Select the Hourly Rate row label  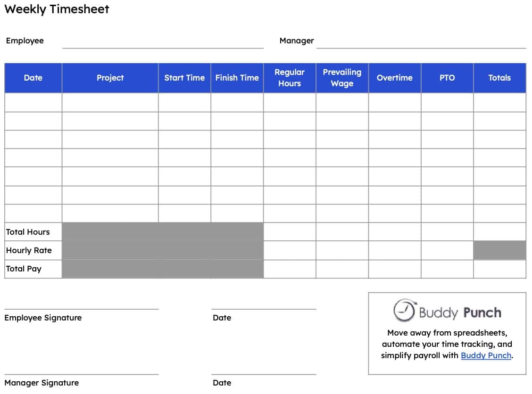point(28,250)
